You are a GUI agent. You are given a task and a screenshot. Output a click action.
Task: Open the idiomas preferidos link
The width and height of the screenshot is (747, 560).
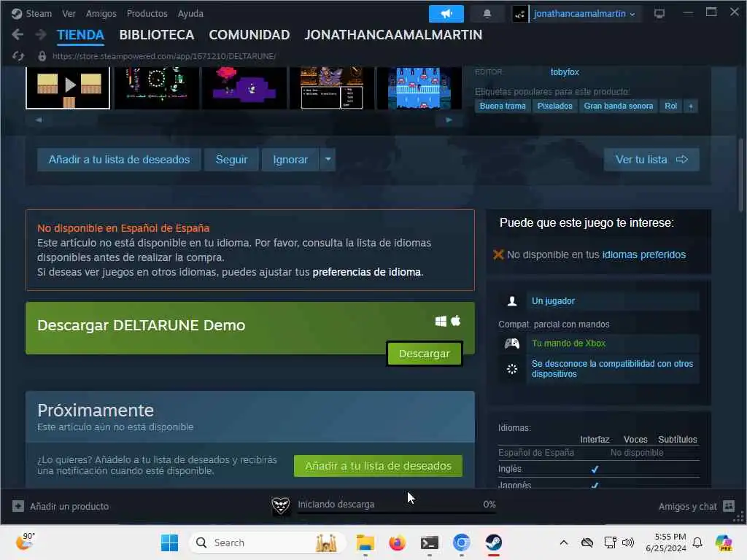pyautogui.click(x=643, y=254)
